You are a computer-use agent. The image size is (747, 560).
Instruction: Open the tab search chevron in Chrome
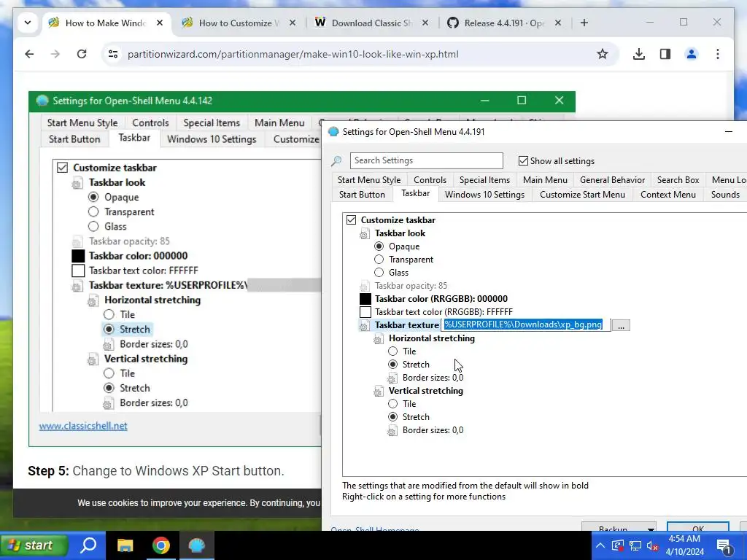coord(28,23)
